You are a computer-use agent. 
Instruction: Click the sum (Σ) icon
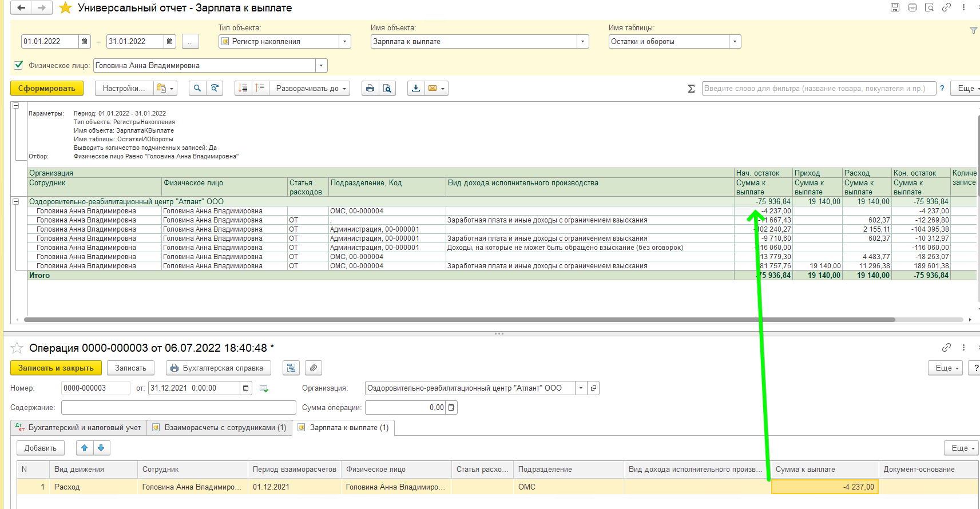691,88
